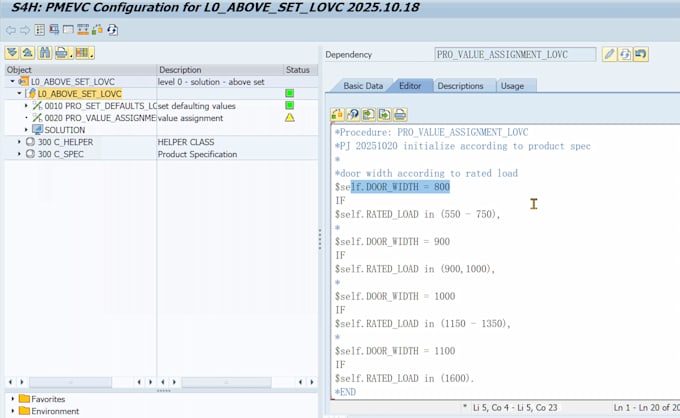Click the Object column header
Image resolution: width=680 pixels, height=418 pixels.
tap(81, 69)
